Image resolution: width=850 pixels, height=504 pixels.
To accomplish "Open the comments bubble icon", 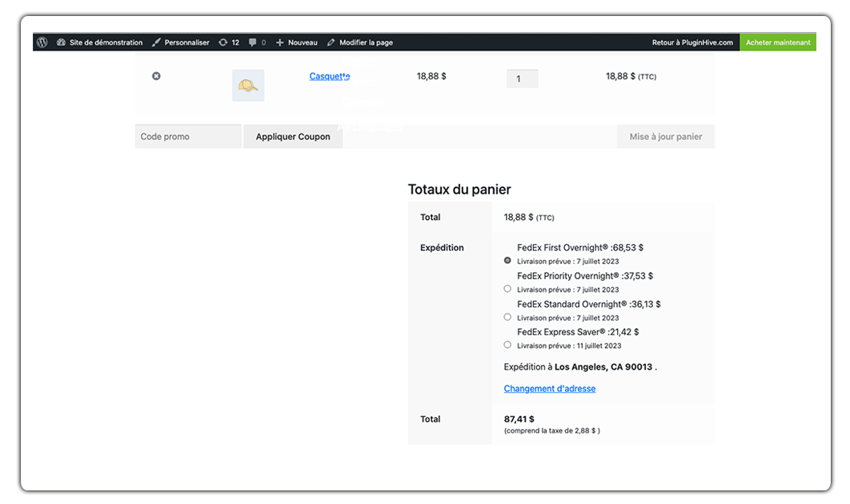I will [x=253, y=42].
